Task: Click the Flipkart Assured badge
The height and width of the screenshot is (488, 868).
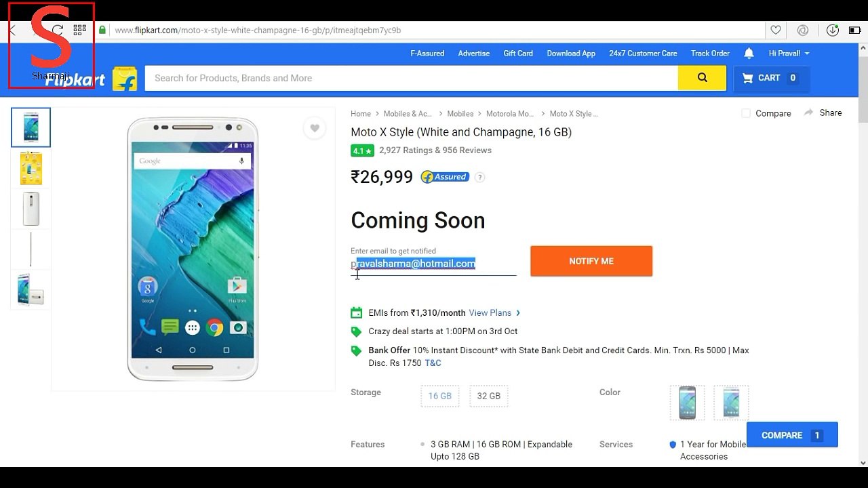Action: coord(444,177)
